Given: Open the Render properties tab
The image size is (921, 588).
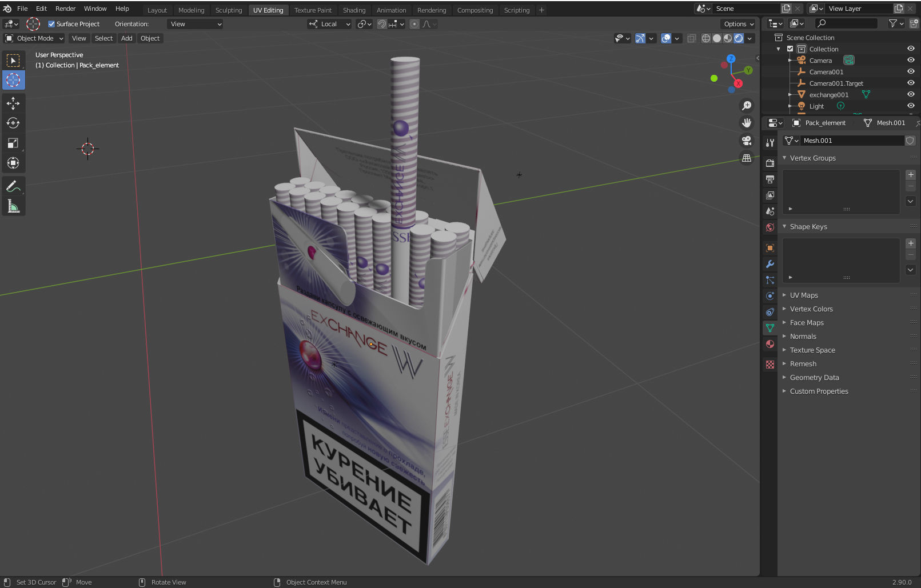Looking at the screenshot, I should pyautogui.click(x=770, y=163).
